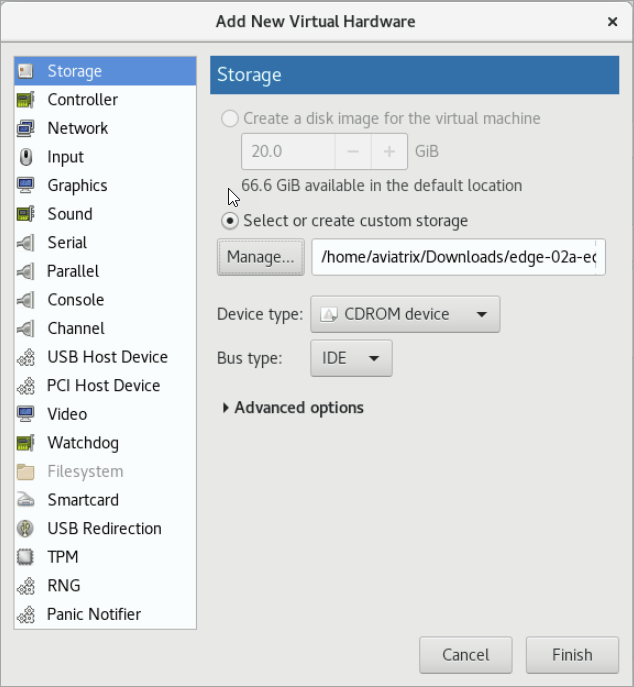Click Finish to add hardware
Screen dimensions: 634x687
coord(572,655)
